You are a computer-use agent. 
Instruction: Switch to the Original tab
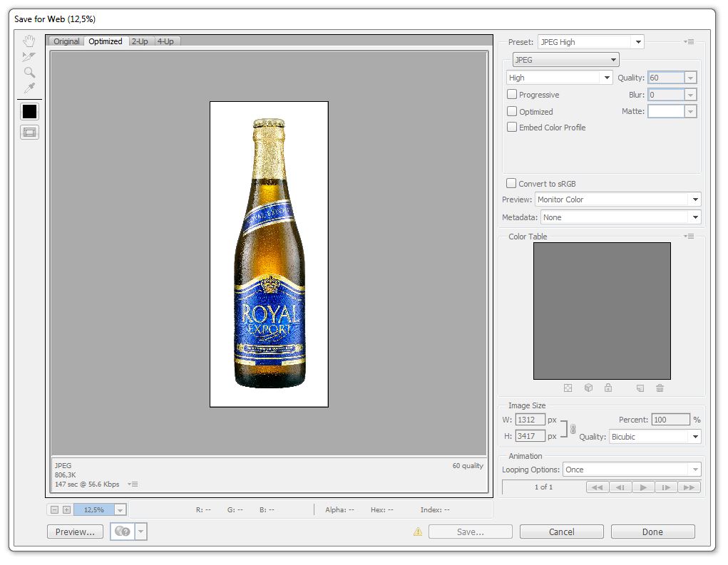[66, 41]
